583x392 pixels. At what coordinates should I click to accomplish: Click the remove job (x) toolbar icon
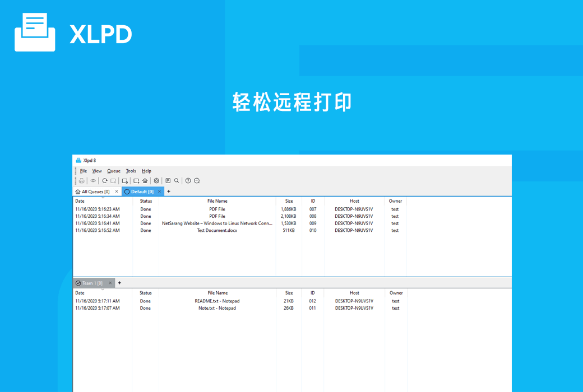[x=113, y=180]
